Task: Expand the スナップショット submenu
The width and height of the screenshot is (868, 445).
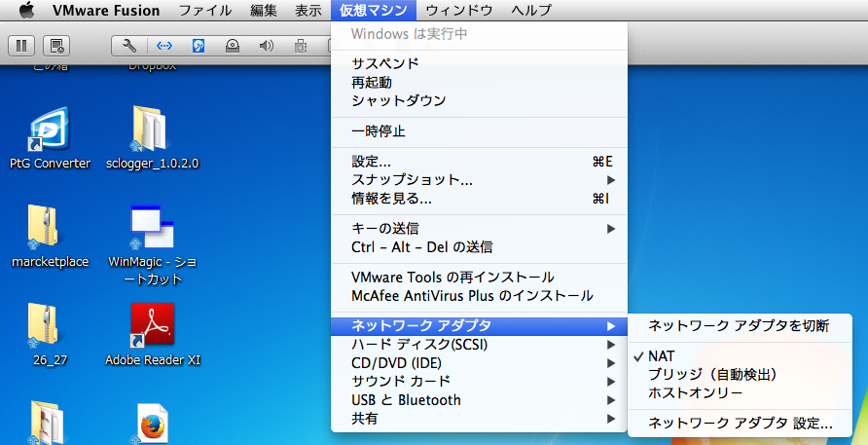Action: click(479, 179)
